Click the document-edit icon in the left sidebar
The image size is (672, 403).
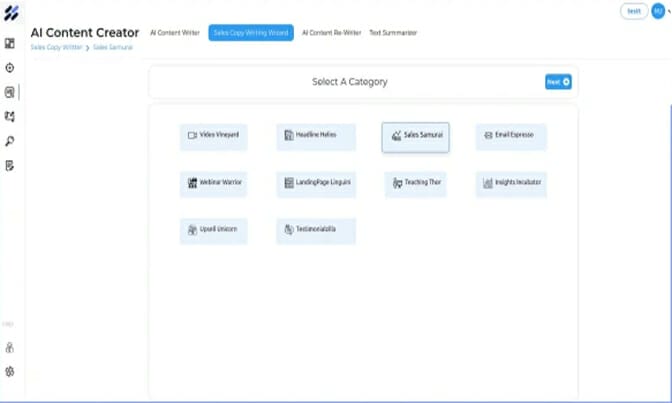pos(10,165)
